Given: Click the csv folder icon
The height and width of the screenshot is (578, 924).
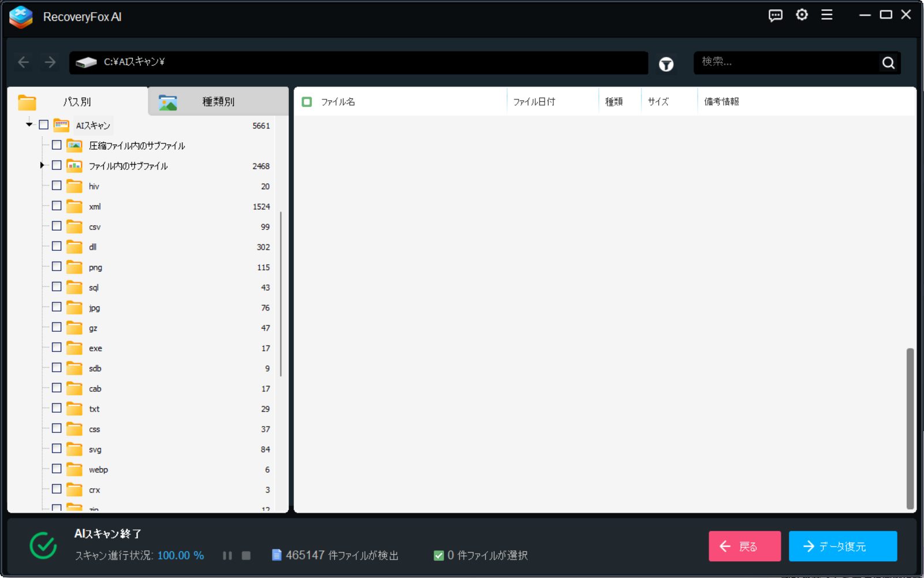Looking at the screenshot, I should pos(74,226).
